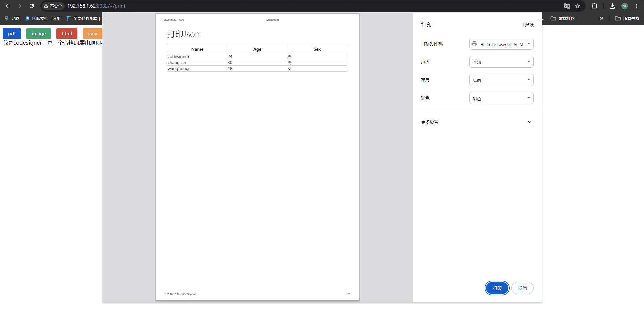The image size is (644, 331).
Task: Open the Chrome three-dot menu
Action: point(637,6)
